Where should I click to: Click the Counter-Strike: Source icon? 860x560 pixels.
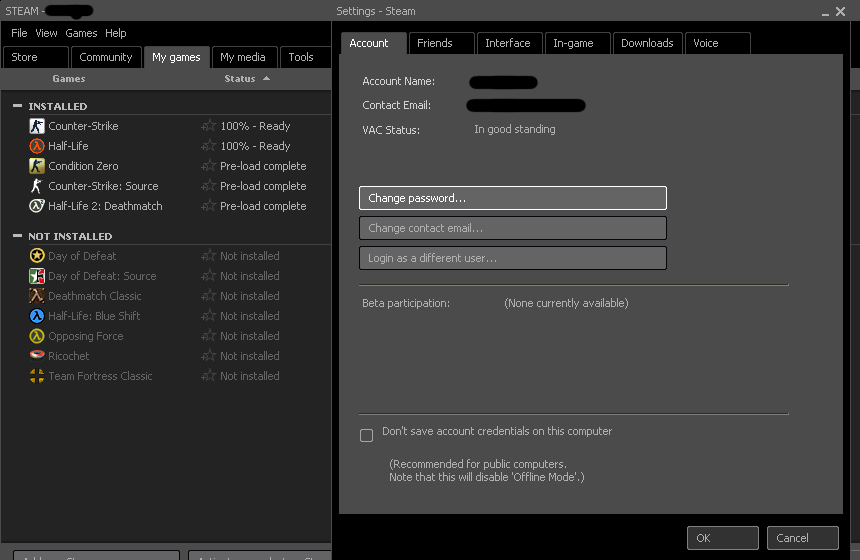tap(37, 186)
